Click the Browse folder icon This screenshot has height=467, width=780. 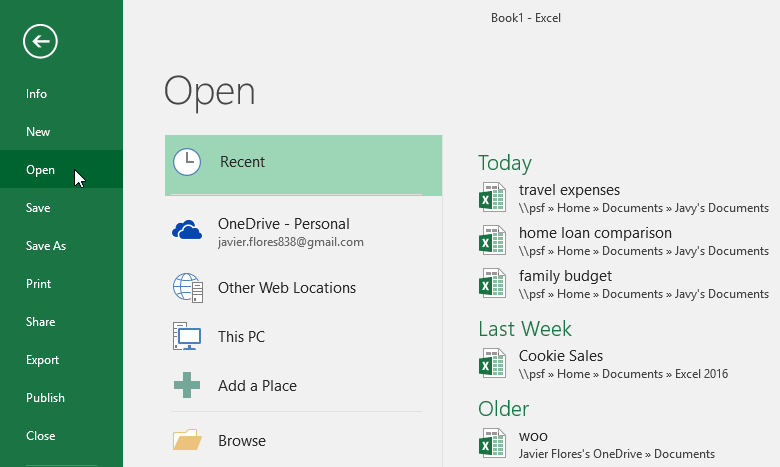pos(187,440)
